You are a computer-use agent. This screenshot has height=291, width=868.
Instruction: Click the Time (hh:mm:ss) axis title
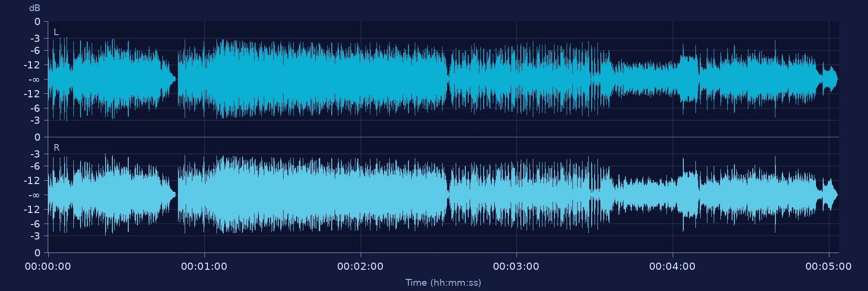(x=443, y=283)
